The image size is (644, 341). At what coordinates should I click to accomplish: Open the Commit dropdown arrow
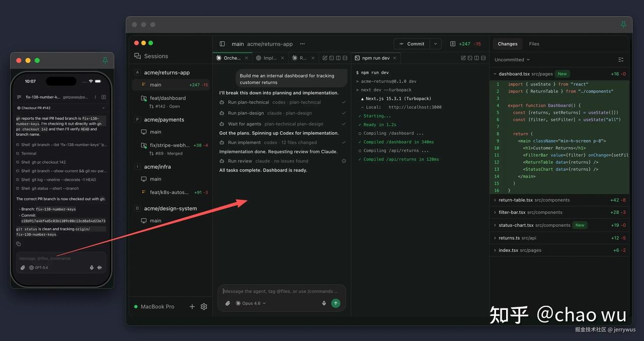click(x=436, y=44)
